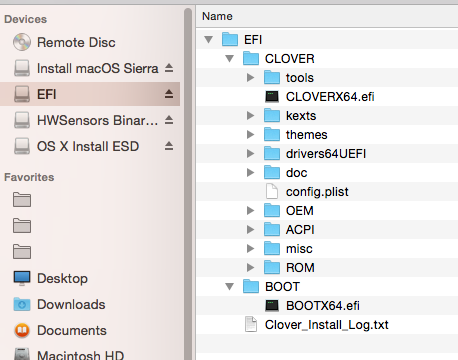Viewport: 458px width, 360px height.
Task: Select the ACPI folder name
Action: point(300,230)
